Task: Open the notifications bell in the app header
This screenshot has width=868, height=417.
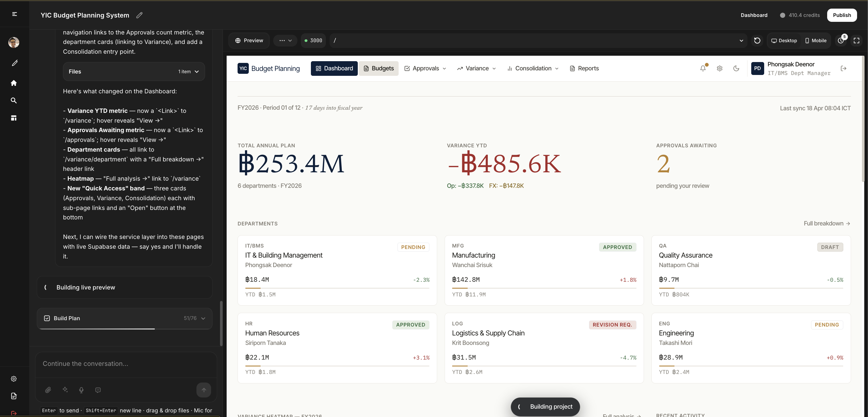Action: 703,68
